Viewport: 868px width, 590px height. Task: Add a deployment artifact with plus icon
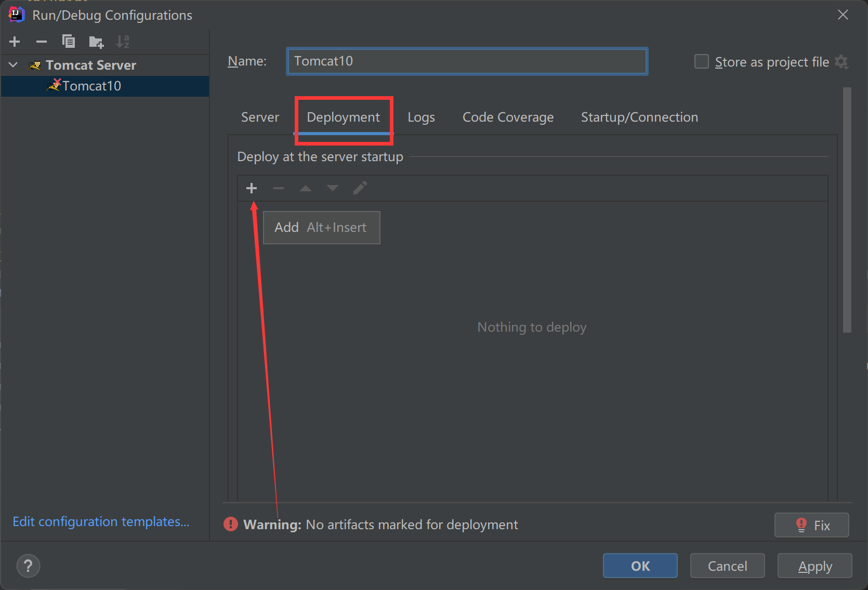(x=252, y=188)
